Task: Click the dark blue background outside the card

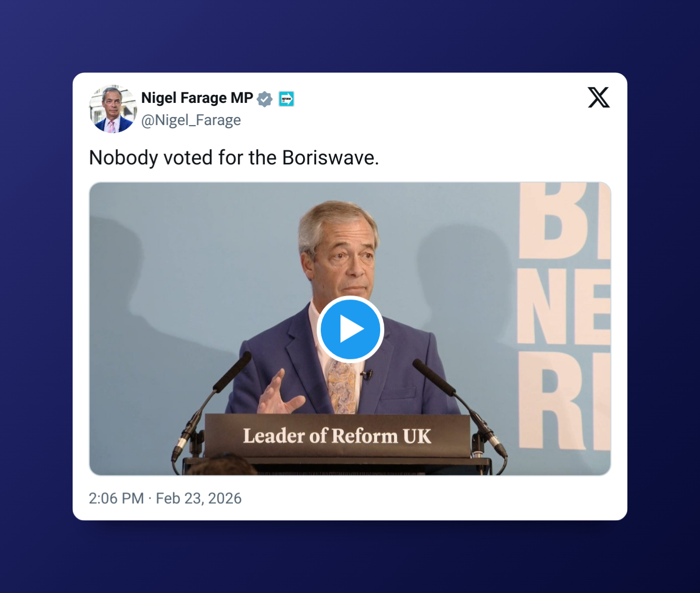Action: pos(350,35)
